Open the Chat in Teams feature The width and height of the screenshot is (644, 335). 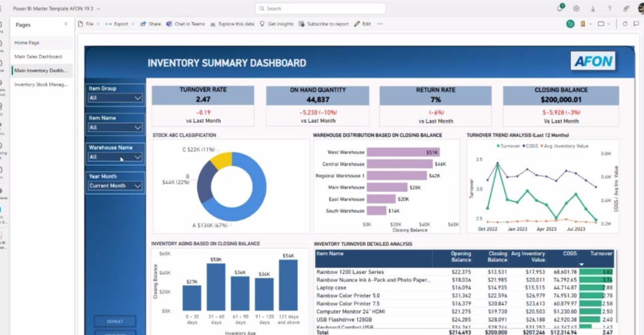click(x=186, y=24)
